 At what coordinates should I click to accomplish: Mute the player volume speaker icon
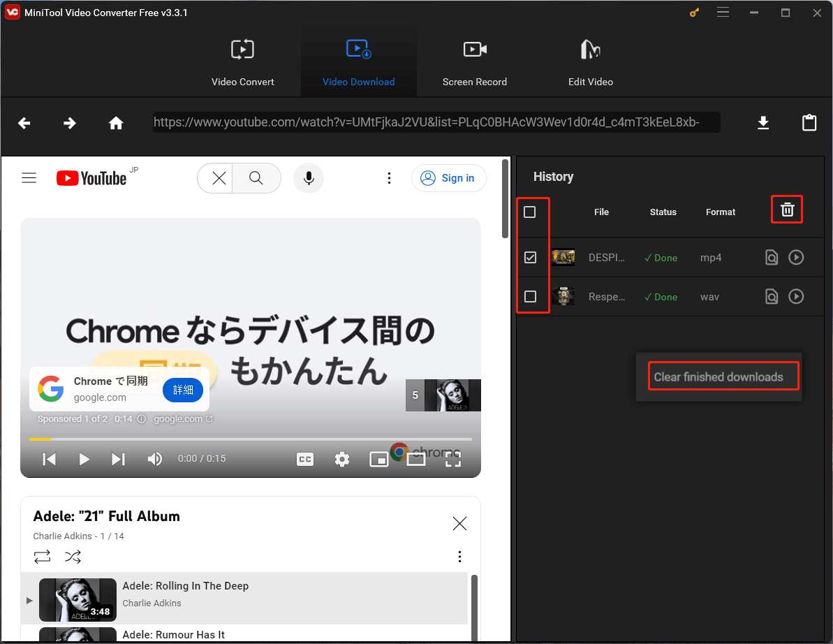(x=154, y=459)
